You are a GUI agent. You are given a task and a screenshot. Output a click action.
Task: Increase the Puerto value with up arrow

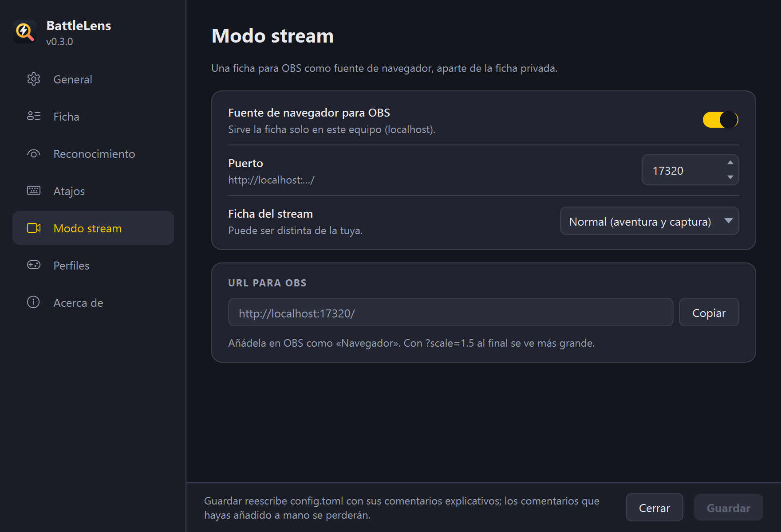click(730, 163)
